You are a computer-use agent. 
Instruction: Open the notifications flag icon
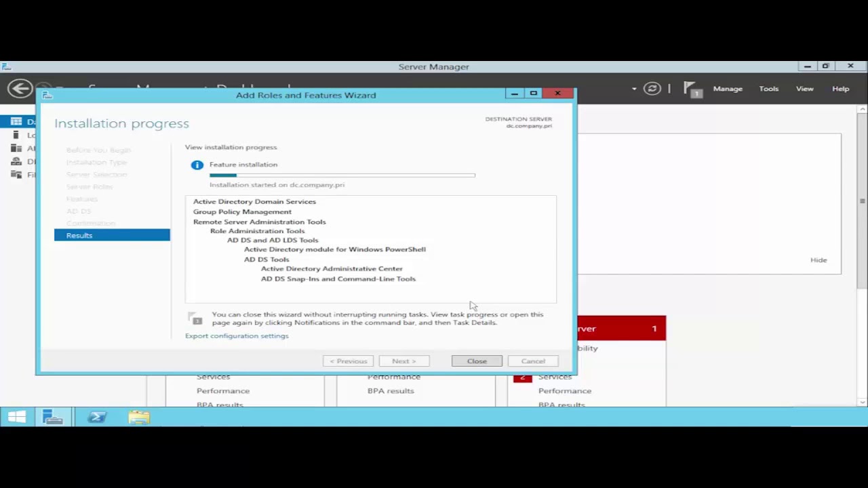tap(692, 89)
